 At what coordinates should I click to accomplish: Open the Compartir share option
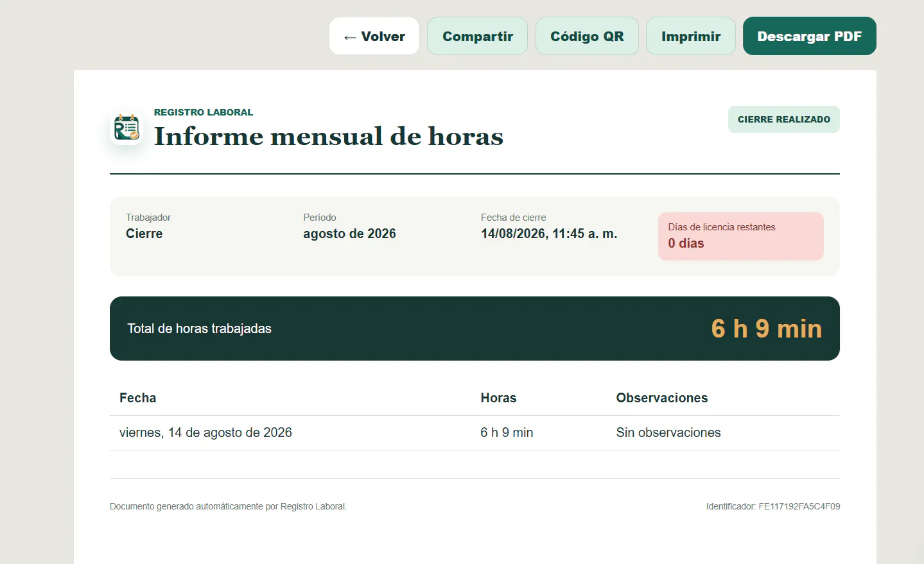click(x=477, y=36)
